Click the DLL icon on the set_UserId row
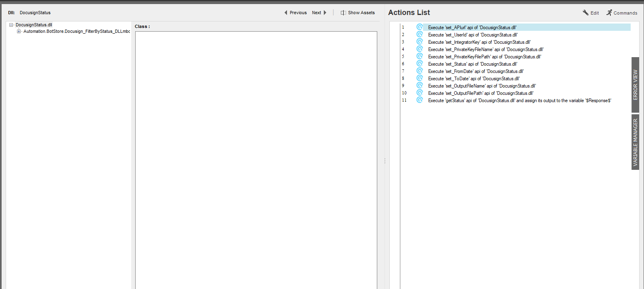This screenshot has height=289, width=644. pyautogui.click(x=420, y=34)
